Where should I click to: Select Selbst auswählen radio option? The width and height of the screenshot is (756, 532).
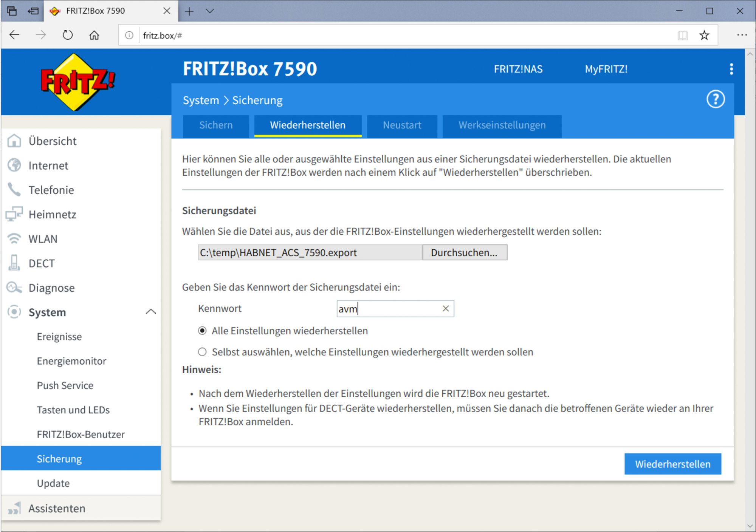[x=203, y=352]
